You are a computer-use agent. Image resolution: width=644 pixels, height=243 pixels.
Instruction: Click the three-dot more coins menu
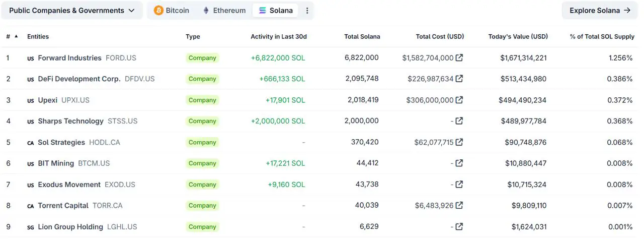[x=307, y=11]
